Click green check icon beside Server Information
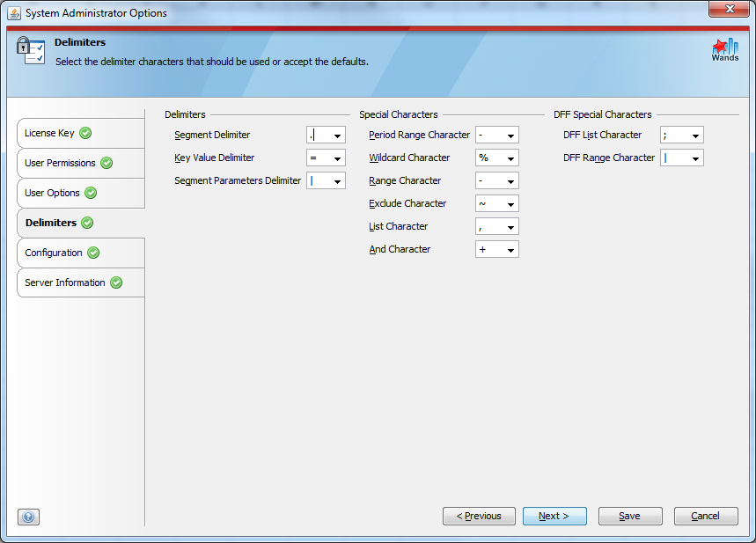Image resolution: width=756 pixels, height=543 pixels. coord(116,283)
